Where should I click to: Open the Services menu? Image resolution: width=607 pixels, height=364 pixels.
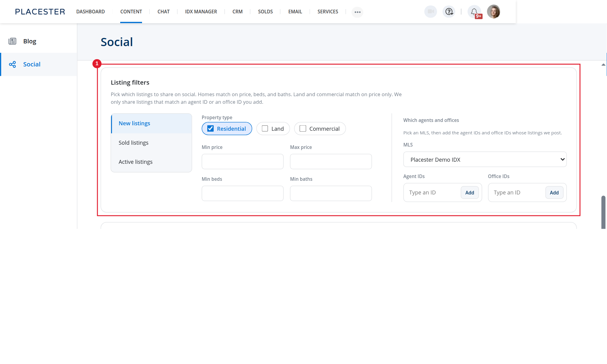[328, 12]
